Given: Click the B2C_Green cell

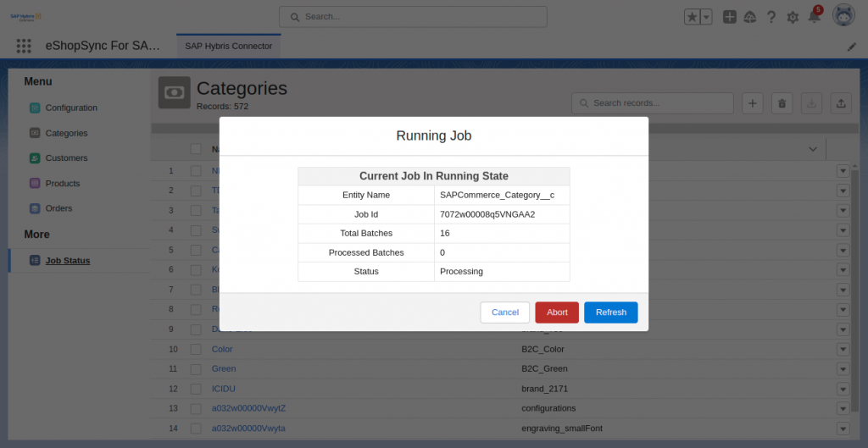Looking at the screenshot, I should pyautogui.click(x=544, y=369).
